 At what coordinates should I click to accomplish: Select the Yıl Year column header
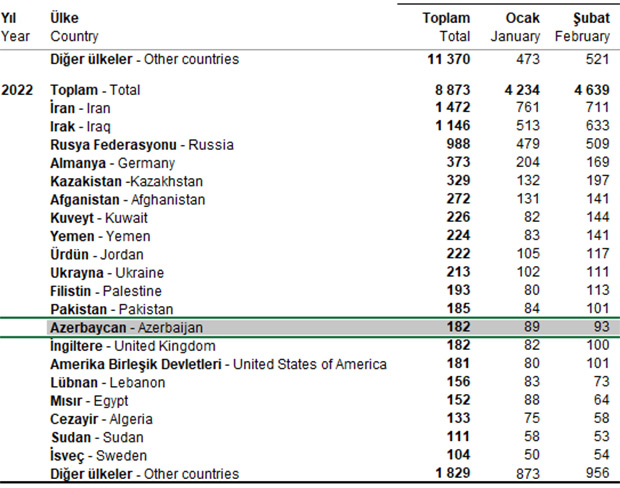point(16,27)
